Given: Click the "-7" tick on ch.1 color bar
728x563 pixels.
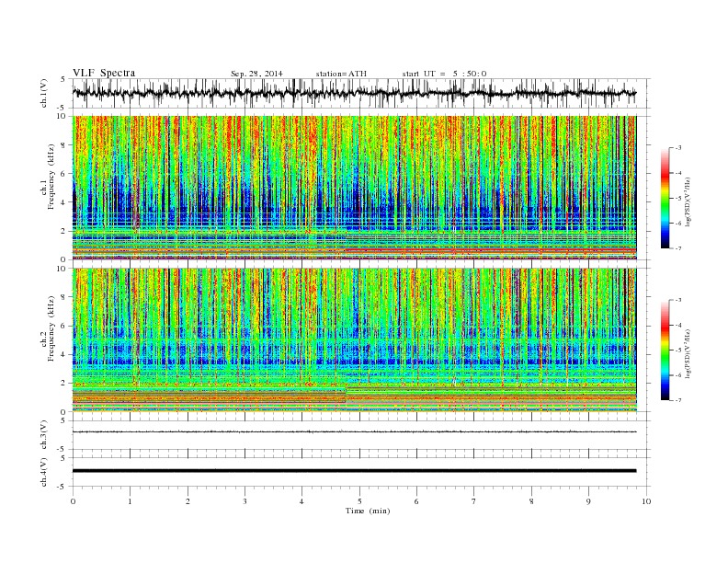Looking at the screenshot, I should pyautogui.click(x=678, y=248).
